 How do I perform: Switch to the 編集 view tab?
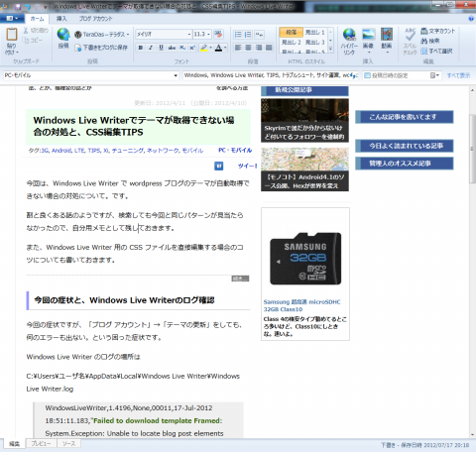pyautogui.click(x=14, y=444)
